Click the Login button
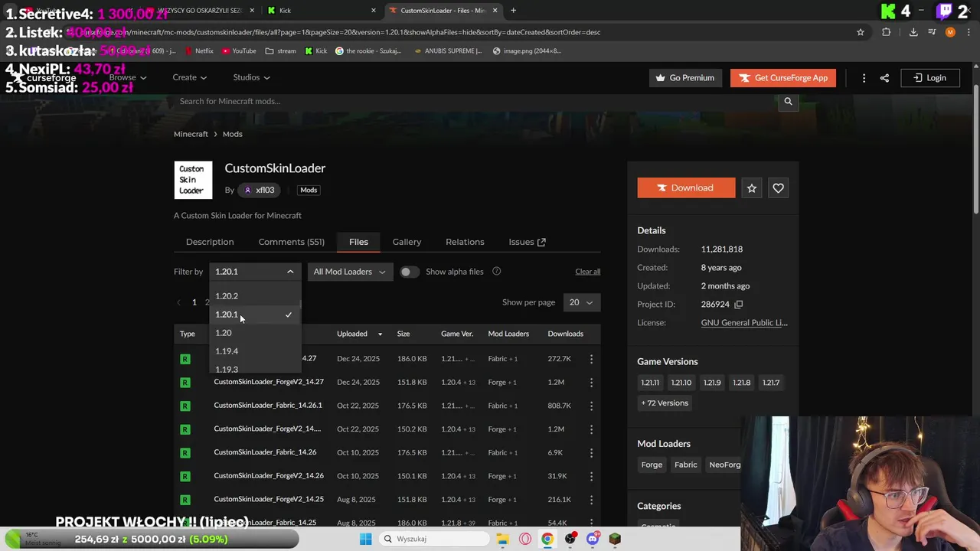Viewport: 980px width, 551px height. 929,78
